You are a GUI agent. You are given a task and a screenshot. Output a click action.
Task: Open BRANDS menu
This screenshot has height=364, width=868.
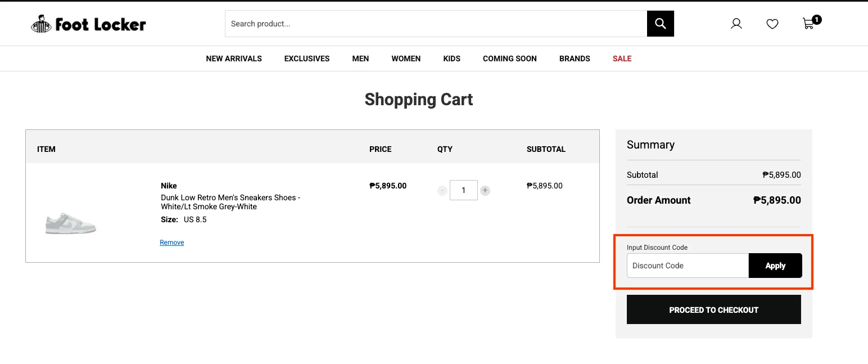[575, 59]
